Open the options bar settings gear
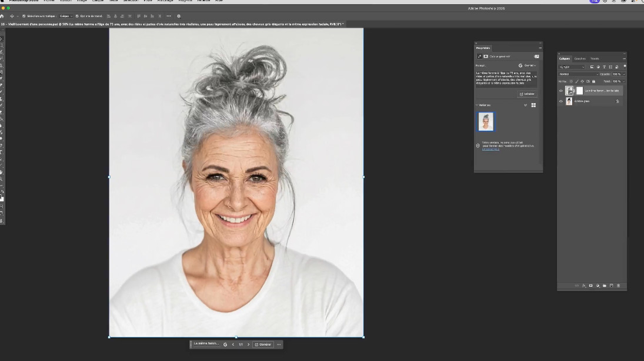This screenshot has width=644, height=361. [x=179, y=16]
